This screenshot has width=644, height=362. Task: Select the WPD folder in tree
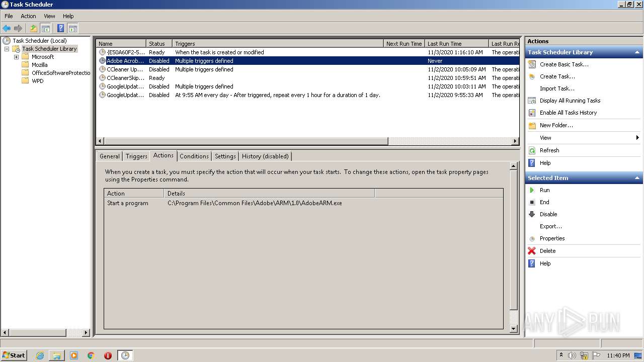point(37,81)
